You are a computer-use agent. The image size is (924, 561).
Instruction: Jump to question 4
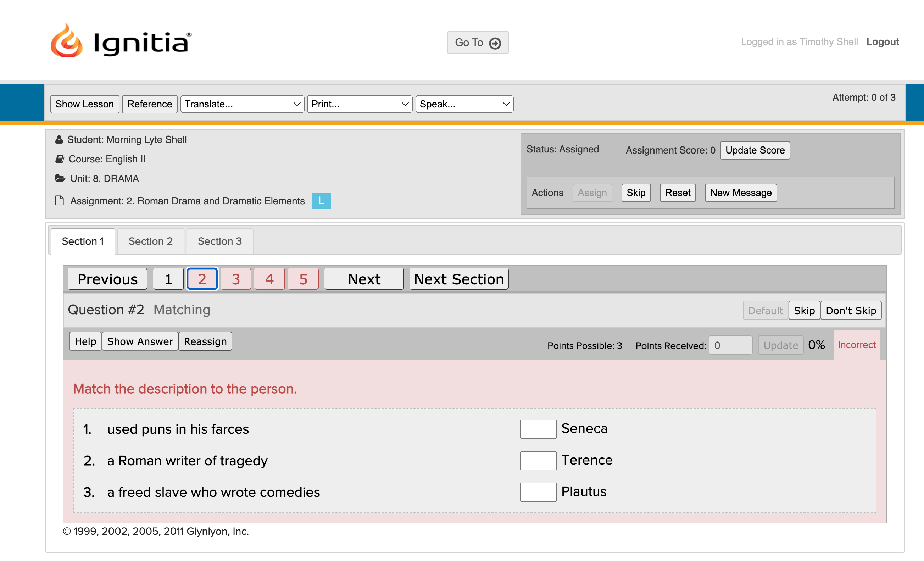click(x=269, y=279)
